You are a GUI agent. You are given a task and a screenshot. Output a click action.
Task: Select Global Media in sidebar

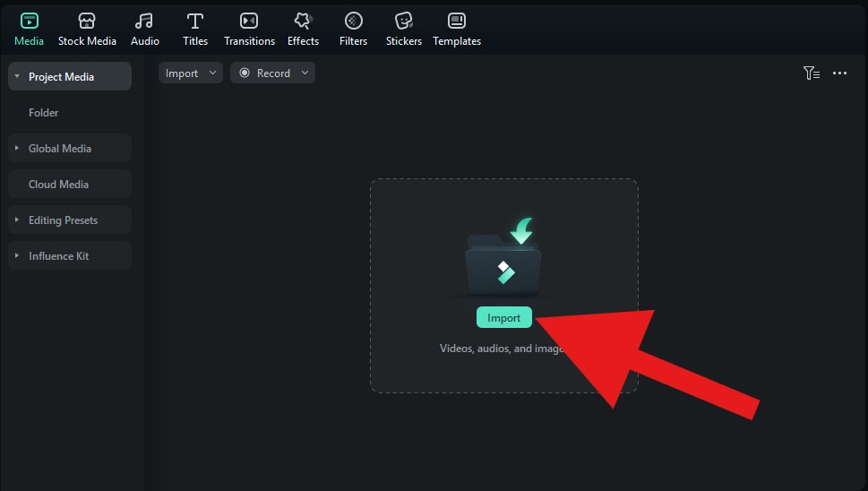click(70, 148)
